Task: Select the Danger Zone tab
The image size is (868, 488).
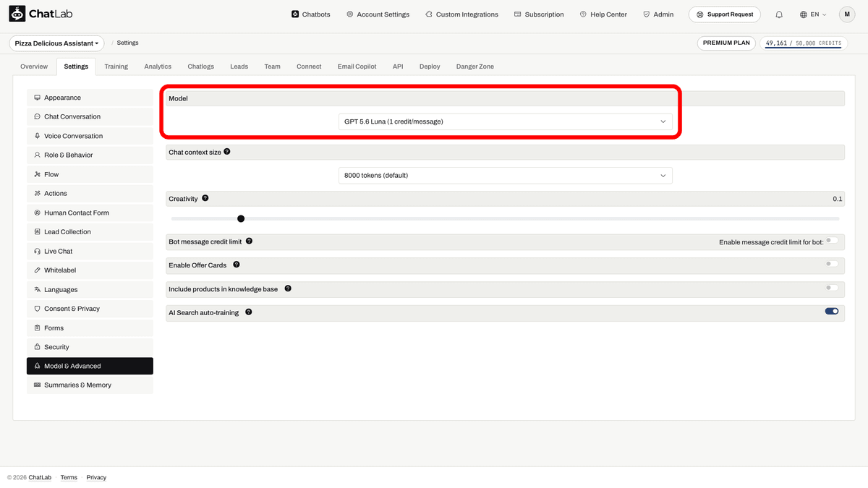Action: pos(475,67)
